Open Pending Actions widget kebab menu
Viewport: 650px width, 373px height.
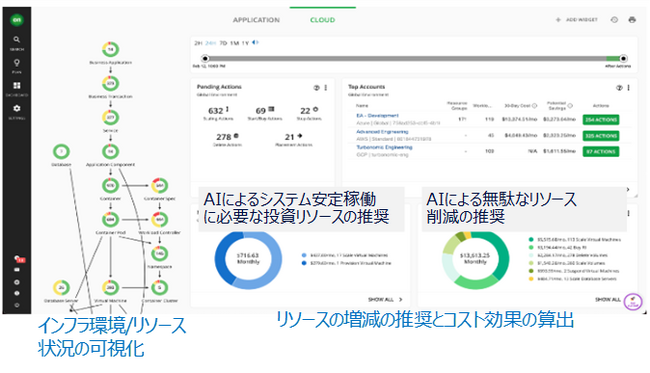coord(326,88)
